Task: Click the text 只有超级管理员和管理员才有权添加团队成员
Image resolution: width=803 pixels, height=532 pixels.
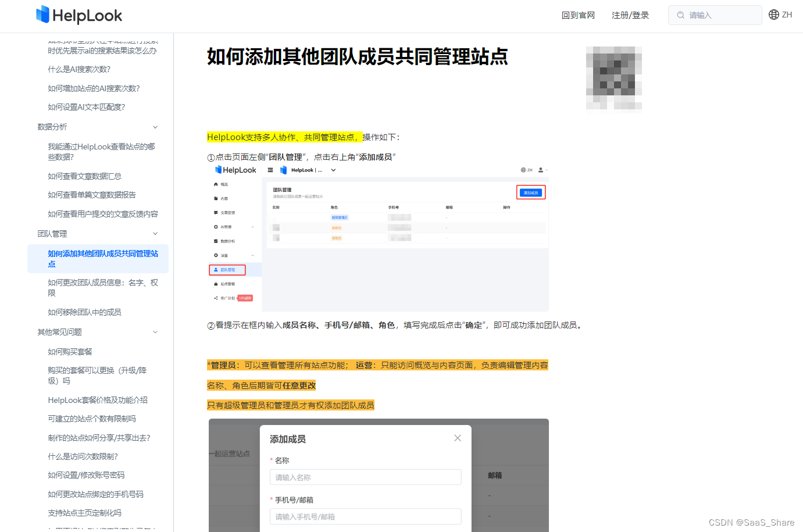Action: point(291,405)
